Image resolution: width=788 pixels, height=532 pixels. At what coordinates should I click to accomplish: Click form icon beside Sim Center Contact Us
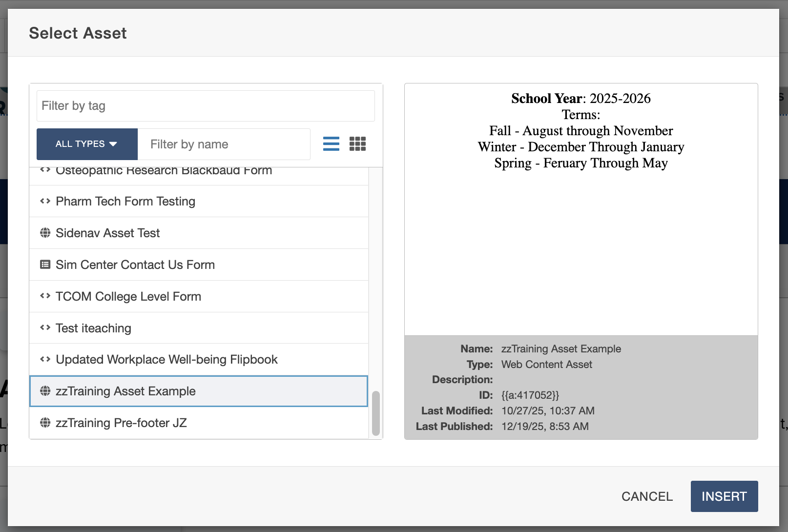(x=45, y=265)
